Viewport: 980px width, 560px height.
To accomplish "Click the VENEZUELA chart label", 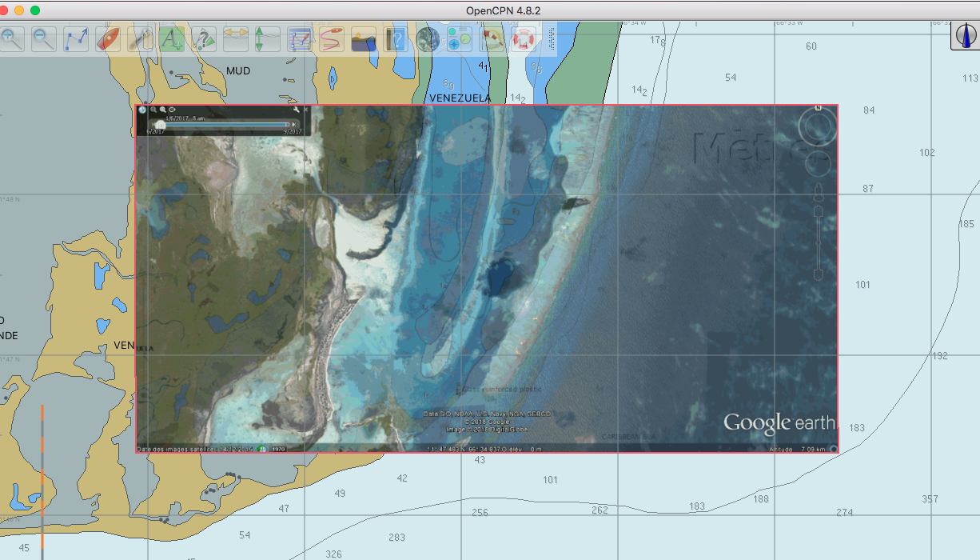I will coord(460,98).
